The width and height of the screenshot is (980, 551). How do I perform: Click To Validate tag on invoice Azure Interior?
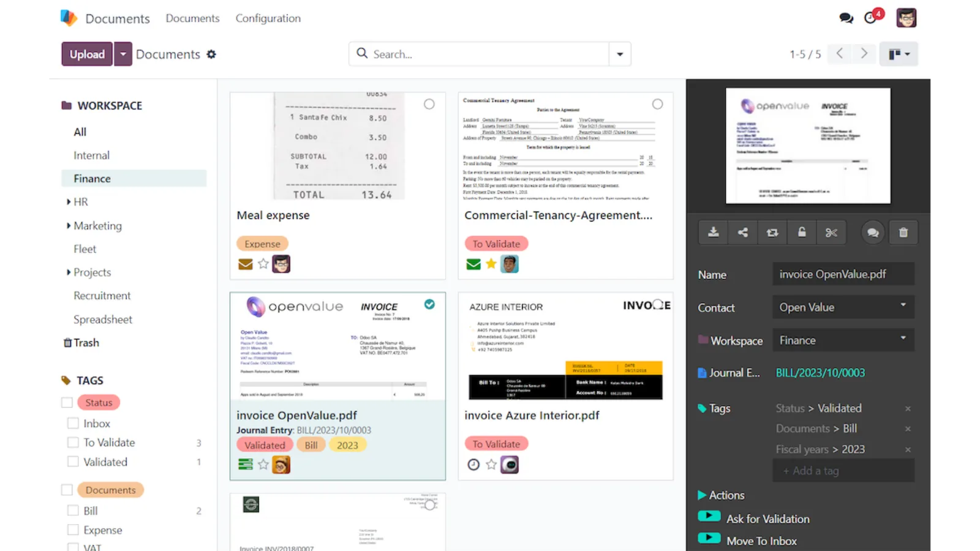point(496,444)
